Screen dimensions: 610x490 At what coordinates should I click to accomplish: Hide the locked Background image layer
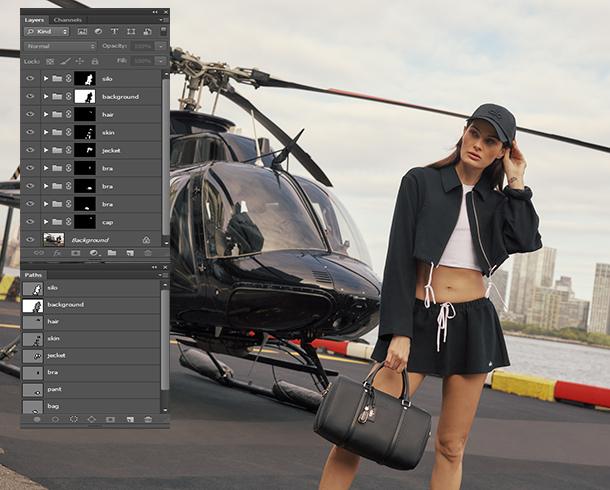pos(30,240)
